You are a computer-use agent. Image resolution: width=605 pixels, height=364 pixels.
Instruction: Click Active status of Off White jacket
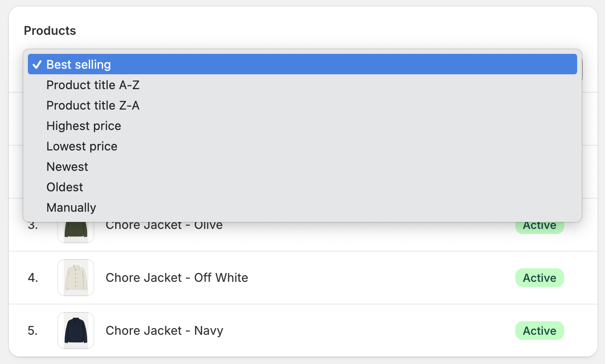539,278
